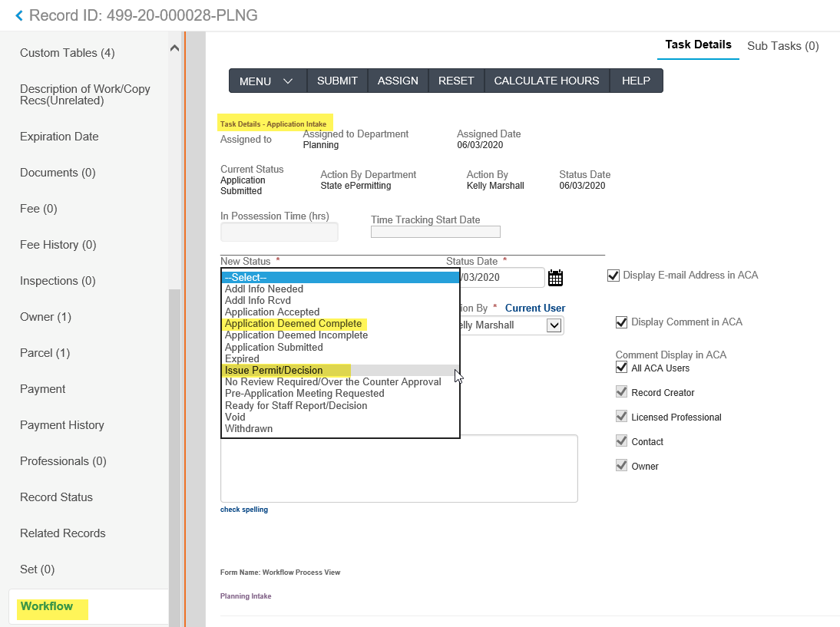Choose Application Accepted status
This screenshot has width=840, height=627.
pyautogui.click(x=341, y=312)
